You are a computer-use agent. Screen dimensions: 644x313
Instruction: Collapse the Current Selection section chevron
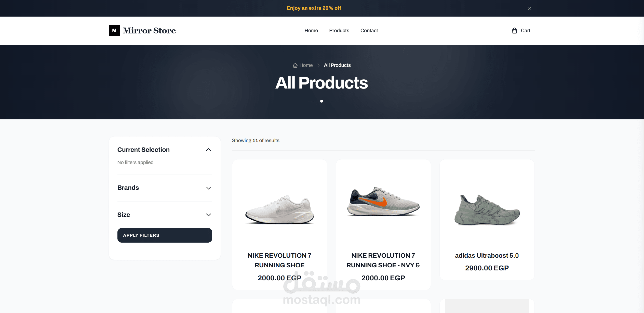(208, 150)
